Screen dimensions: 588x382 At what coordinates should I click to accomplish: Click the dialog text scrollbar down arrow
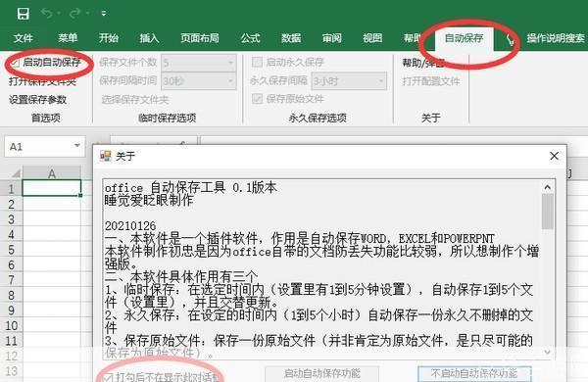[x=548, y=352]
